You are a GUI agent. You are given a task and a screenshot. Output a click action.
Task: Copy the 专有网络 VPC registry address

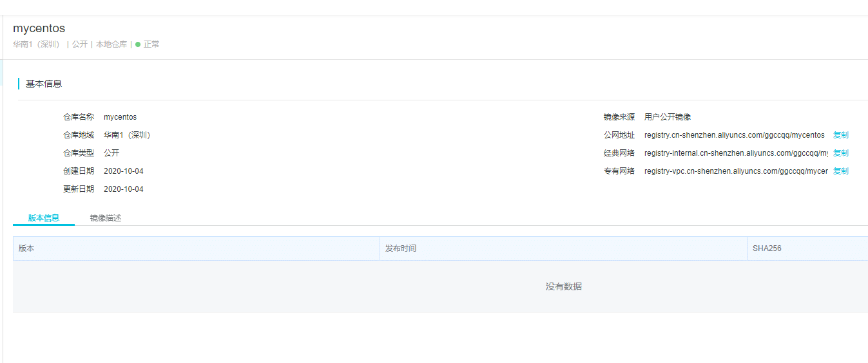tap(840, 171)
